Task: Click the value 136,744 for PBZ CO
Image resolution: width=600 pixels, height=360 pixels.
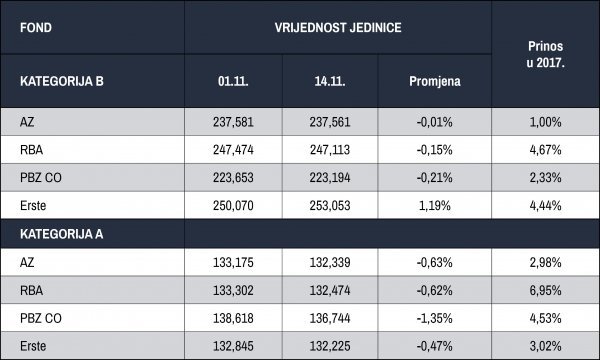Action: [330, 318]
